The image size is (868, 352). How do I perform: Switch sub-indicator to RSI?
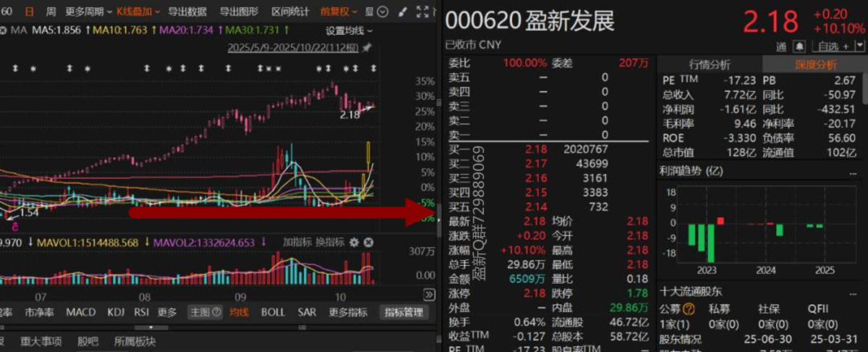pyautogui.click(x=142, y=312)
